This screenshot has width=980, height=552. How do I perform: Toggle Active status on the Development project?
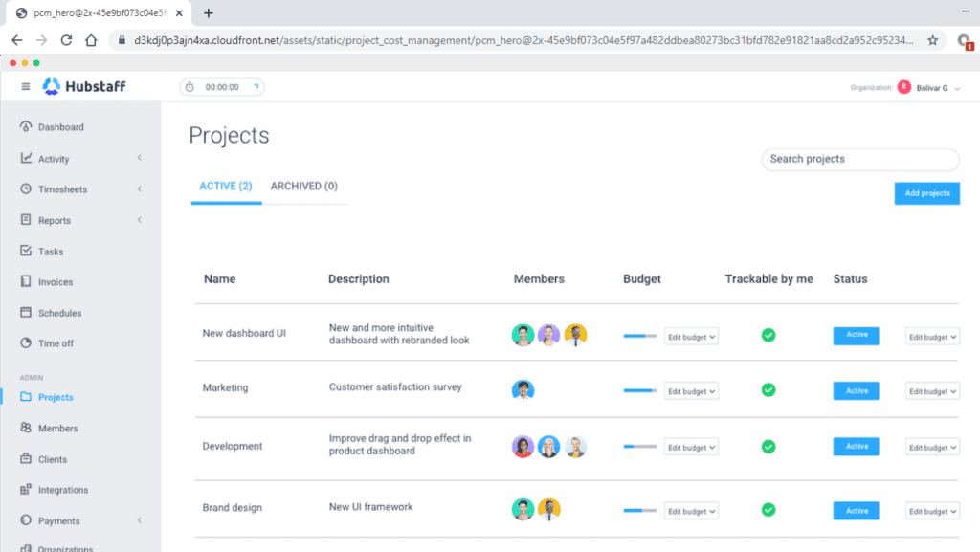pyautogui.click(x=856, y=446)
